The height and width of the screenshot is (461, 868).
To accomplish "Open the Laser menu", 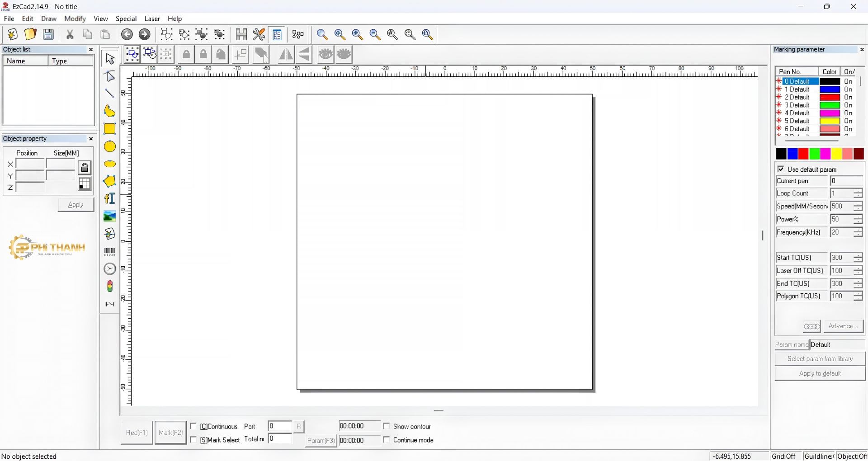I will [x=153, y=19].
